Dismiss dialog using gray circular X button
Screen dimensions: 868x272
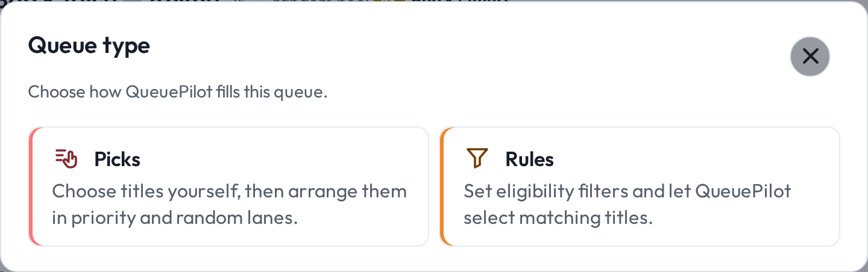[810, 57]
